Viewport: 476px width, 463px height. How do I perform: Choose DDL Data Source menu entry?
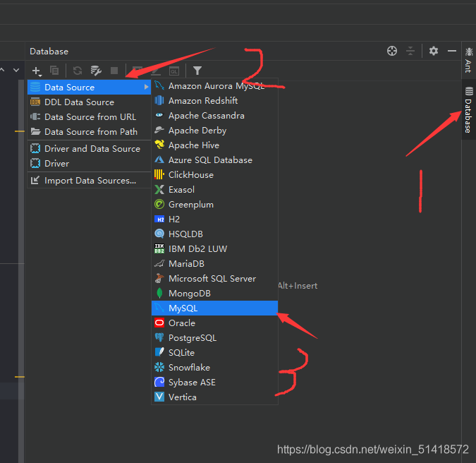coord(90,102)
